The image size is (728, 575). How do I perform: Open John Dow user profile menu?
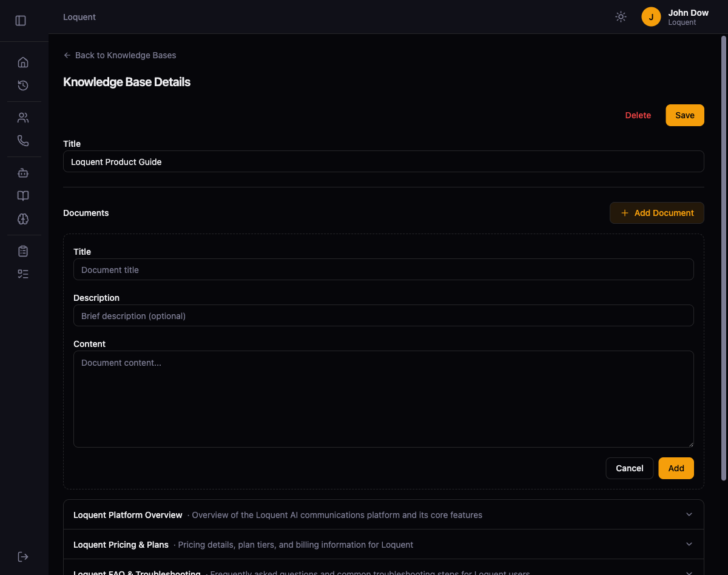click(675, 17)
